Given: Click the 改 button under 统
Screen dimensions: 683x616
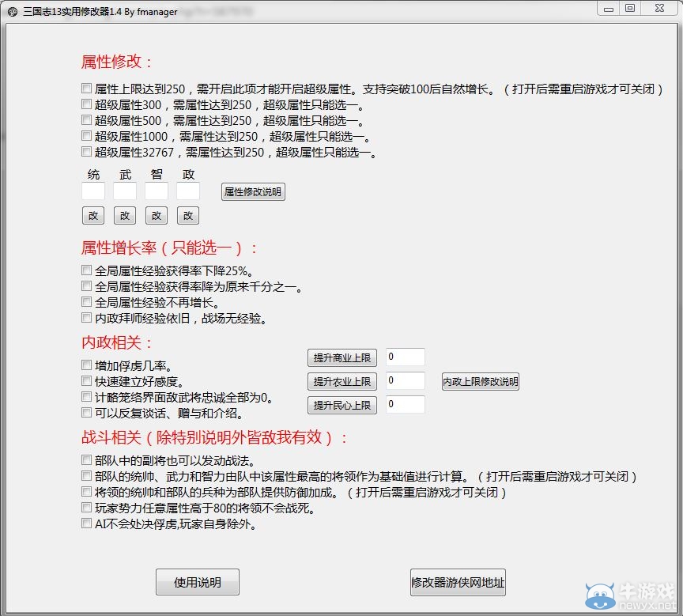Looking at the screenshot, I should [x=93, y=215].
